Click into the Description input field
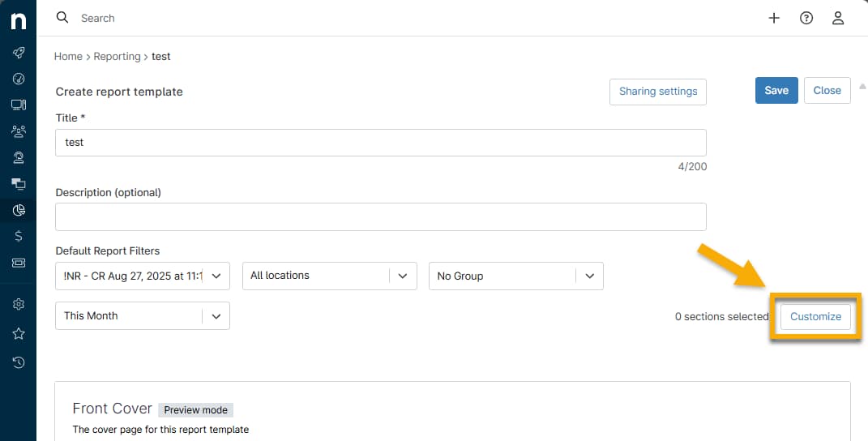Viewport: 868px width, 441px height. click(x=381, y=216)
